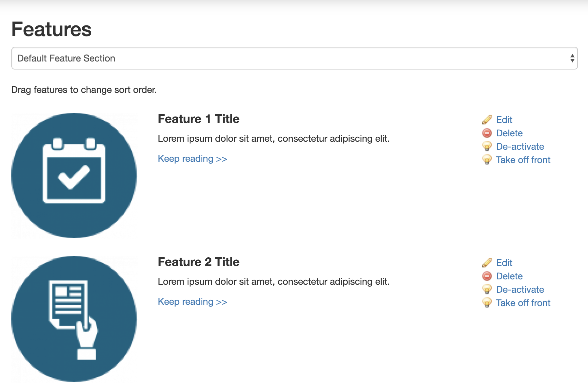Open the Default Feature Section dropdown
This screenshot has width=588, height=391.
tap(295, 58)
